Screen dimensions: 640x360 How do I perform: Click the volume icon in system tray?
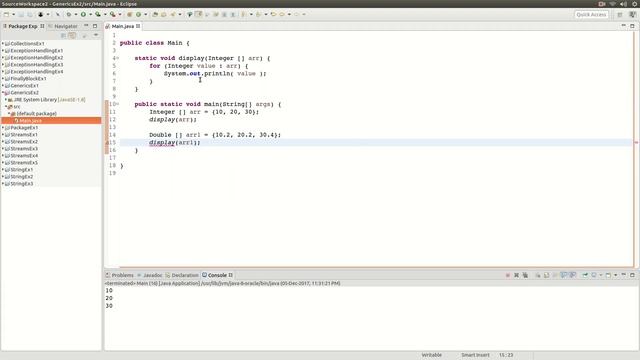click(x=623, y=4)
